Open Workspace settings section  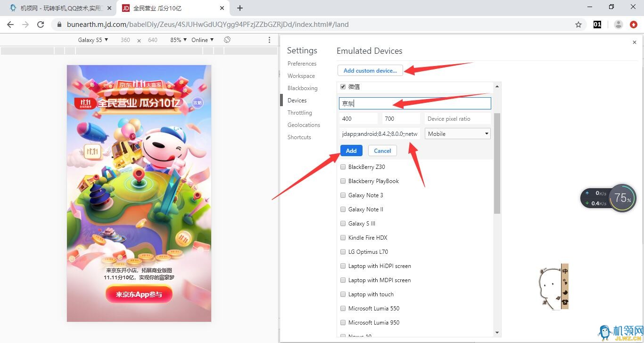pos(301,76)
